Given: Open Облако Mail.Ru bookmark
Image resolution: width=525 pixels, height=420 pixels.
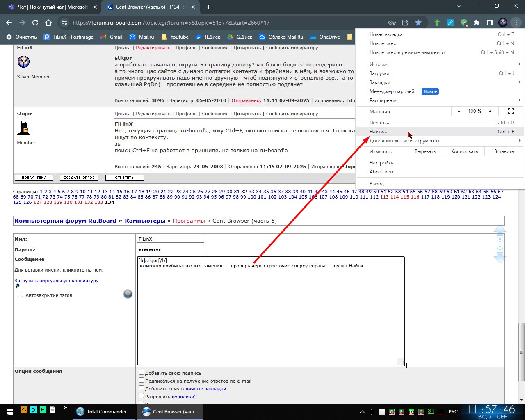Looking at the screenshot, I should (x=281, y=37).
